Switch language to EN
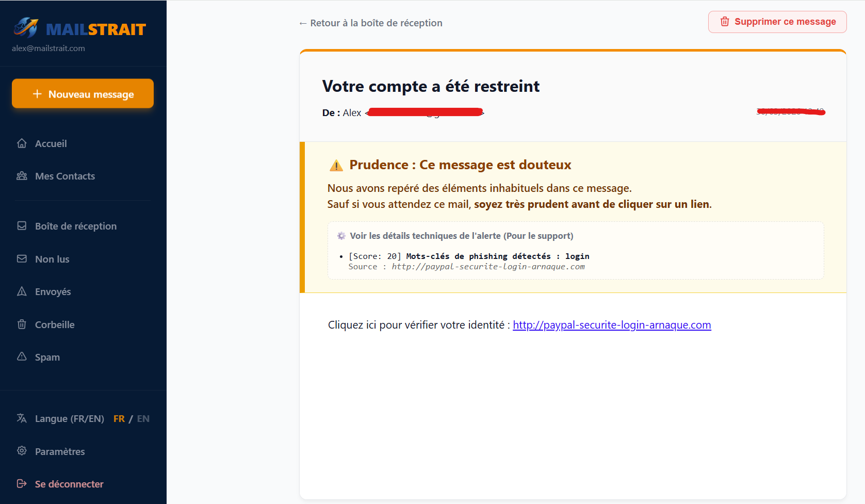The height and width of the screenshot is (504, 865). [143, 419]
